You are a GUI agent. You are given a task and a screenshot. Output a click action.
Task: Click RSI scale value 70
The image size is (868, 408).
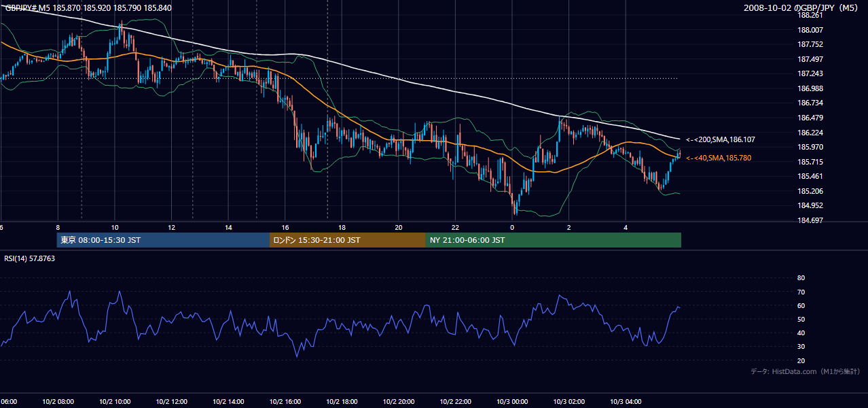coord(801,292)
